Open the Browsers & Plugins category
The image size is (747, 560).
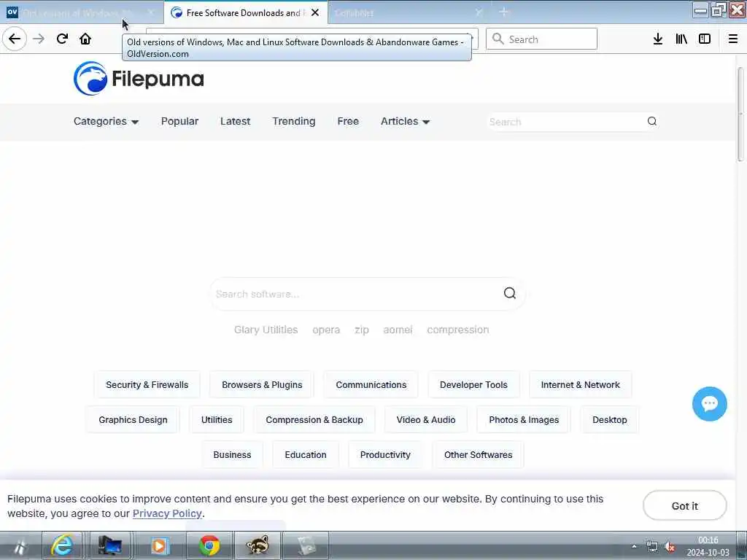(x=262, y=385)
